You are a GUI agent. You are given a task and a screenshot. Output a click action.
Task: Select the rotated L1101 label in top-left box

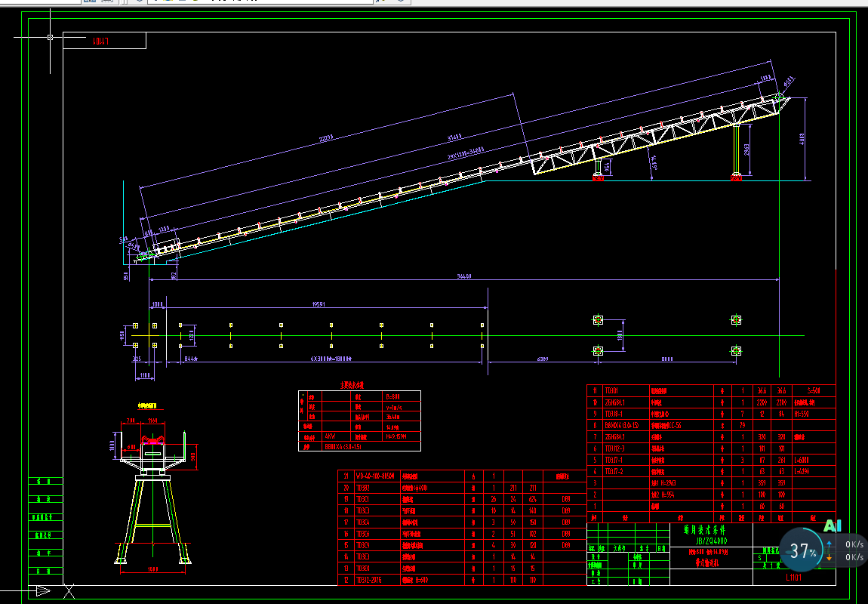coord(101,41)
